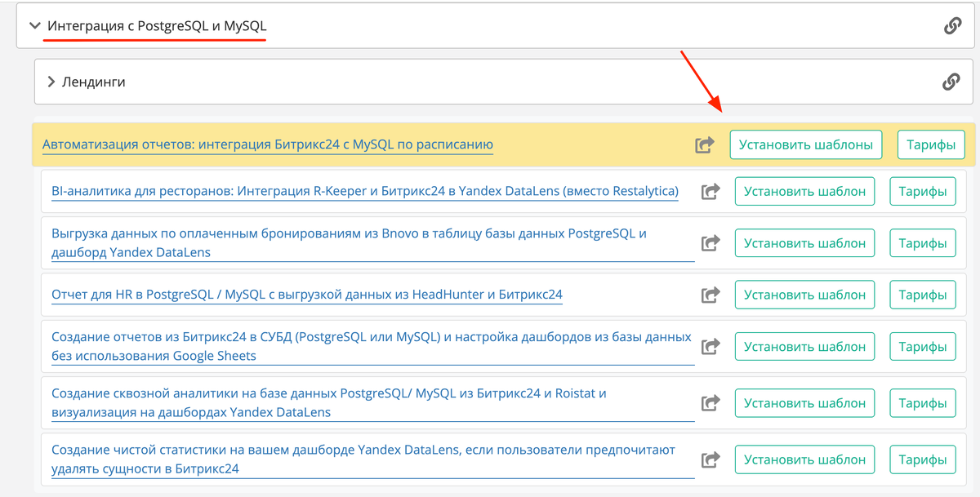Viewport: 980px width, 497px height.
Task: Collapse the Интеграция с PostgreSQL и MySQL section
Action: click(x=34, y=26)
